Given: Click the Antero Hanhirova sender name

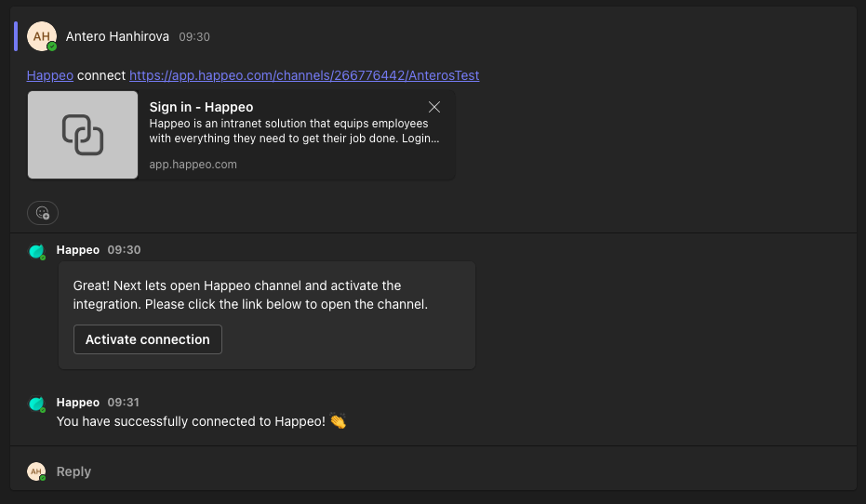Looking at the screenshot, I should [117, 36].
